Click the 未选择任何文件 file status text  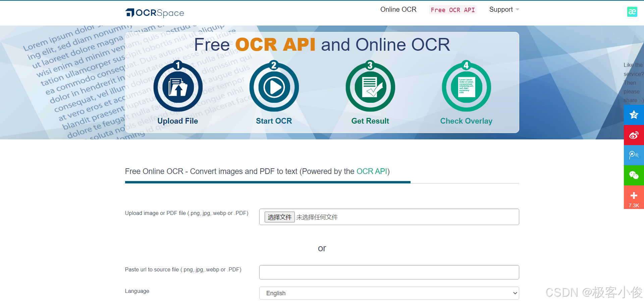(x=317, y=217)
